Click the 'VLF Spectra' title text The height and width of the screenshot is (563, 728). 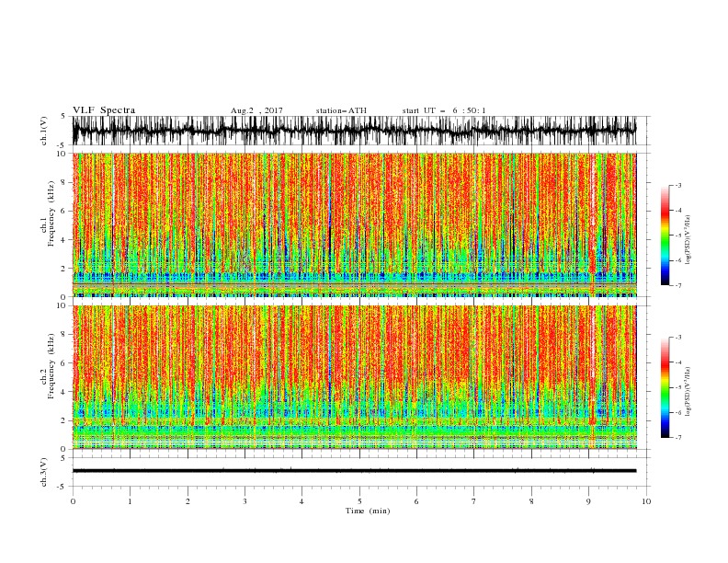[104, 110]
